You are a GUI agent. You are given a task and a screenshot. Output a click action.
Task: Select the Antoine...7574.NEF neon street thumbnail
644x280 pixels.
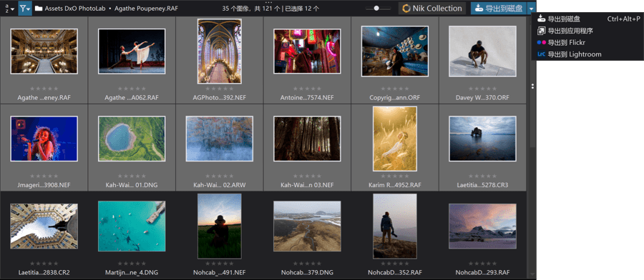tap(307, 51)
